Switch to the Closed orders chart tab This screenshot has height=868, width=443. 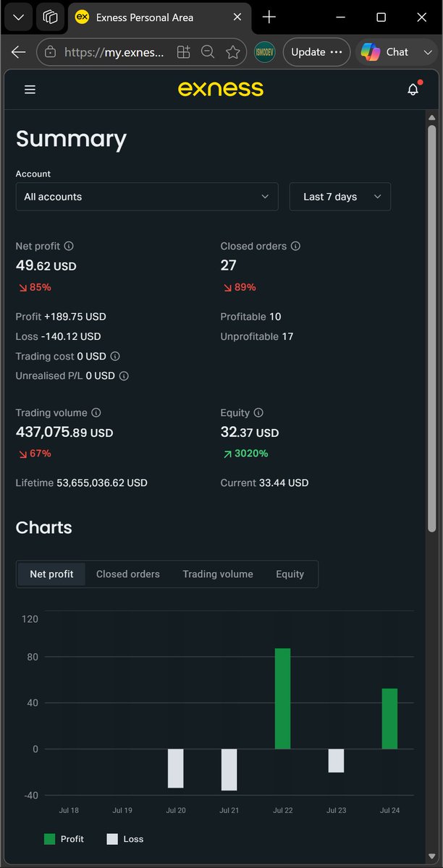(x=128, y=574)
